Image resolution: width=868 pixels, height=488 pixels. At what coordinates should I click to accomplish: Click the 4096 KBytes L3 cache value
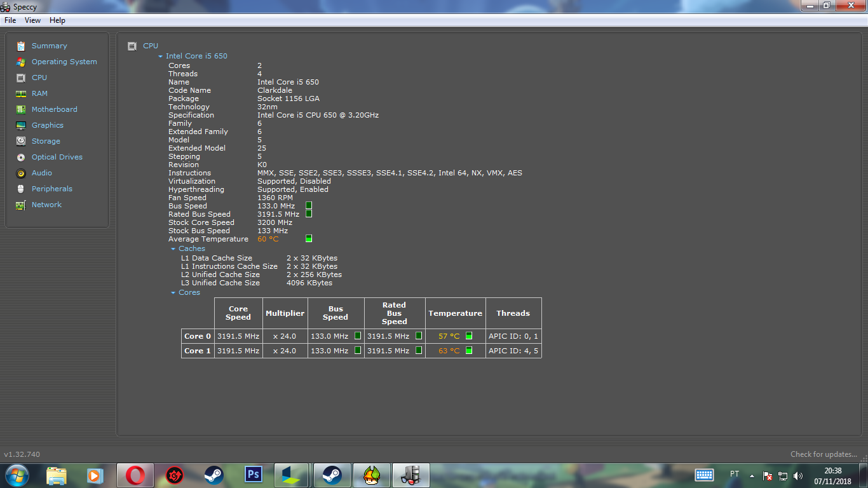point(309,283)
